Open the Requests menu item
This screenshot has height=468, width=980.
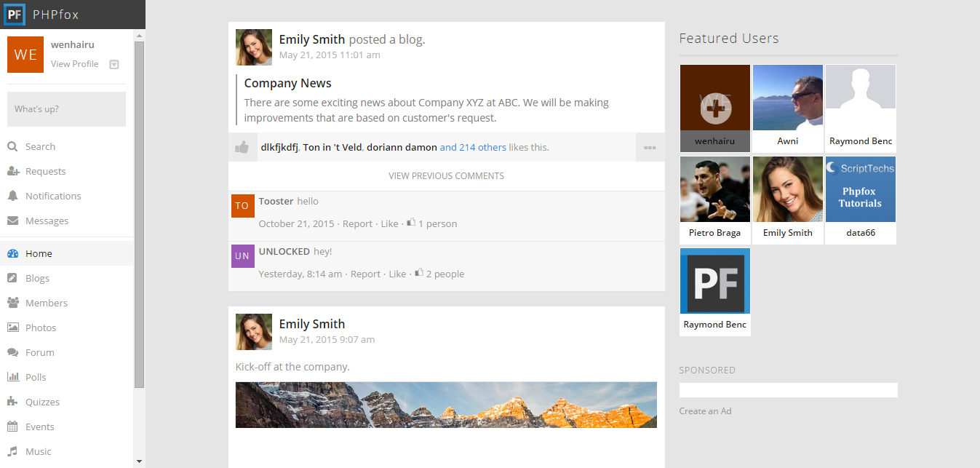click(67, 171)
